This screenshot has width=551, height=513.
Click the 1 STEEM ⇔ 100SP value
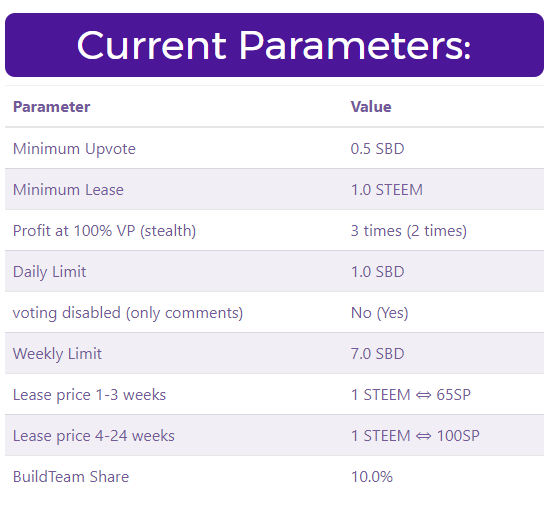pyautogui.click(x=415, y=436)
